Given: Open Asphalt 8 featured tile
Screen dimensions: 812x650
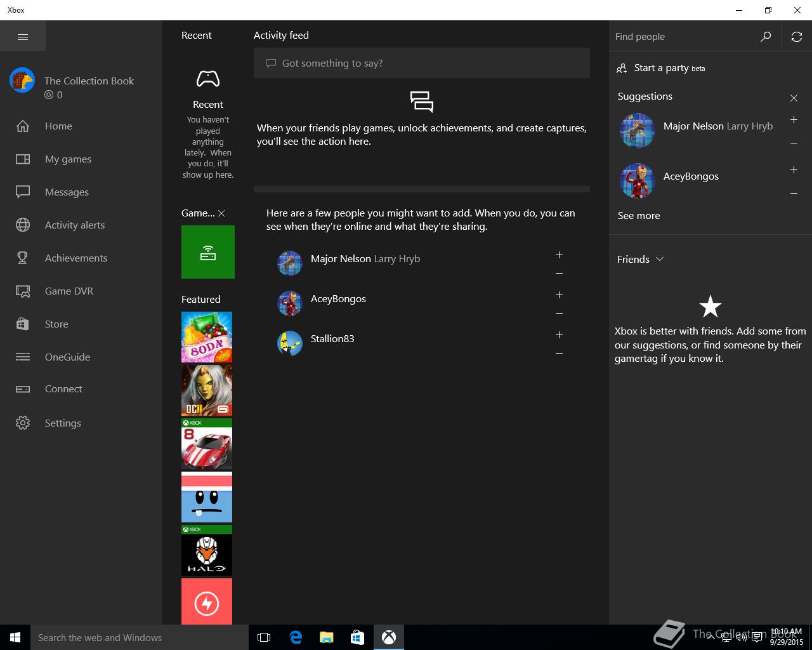Looking at the screenshot, I should pyautogui.click(x=207, y=444).
